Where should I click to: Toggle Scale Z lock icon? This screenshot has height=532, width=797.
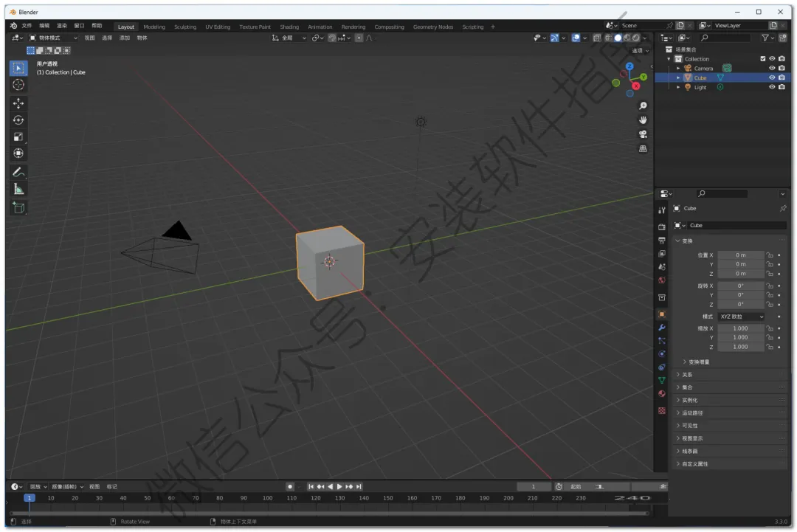[x=770, y=347]
